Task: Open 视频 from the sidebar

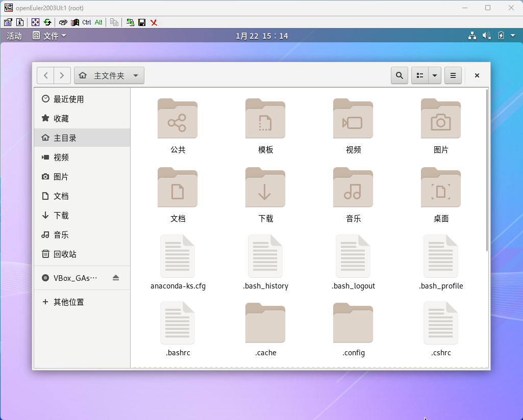Action: pyautogui.click(x=82, y=157)
